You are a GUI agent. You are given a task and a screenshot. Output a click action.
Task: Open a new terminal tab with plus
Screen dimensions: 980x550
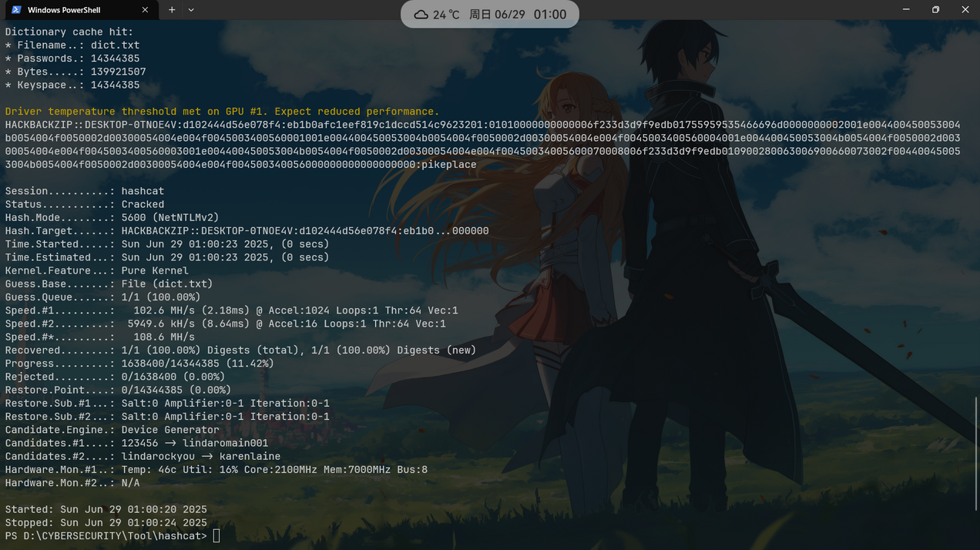[x=172, y=10]
